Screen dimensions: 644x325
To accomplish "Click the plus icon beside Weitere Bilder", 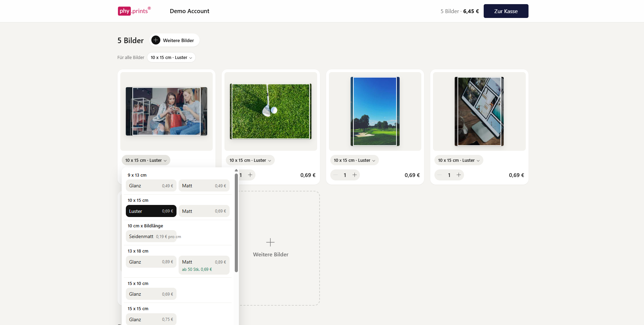I will [x=156, y=40].
